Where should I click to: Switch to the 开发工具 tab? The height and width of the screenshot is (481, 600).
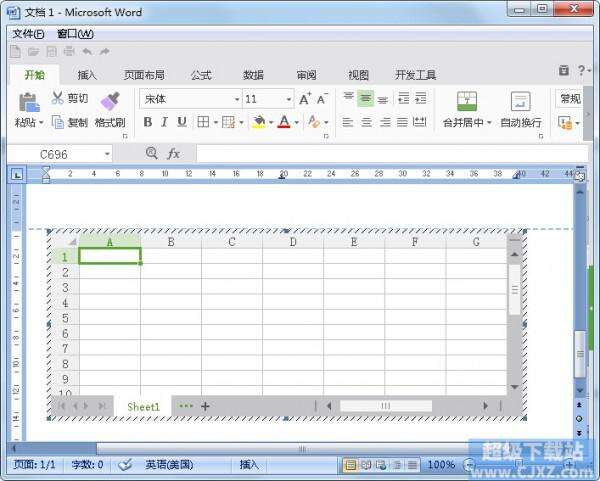click(416, 75)
